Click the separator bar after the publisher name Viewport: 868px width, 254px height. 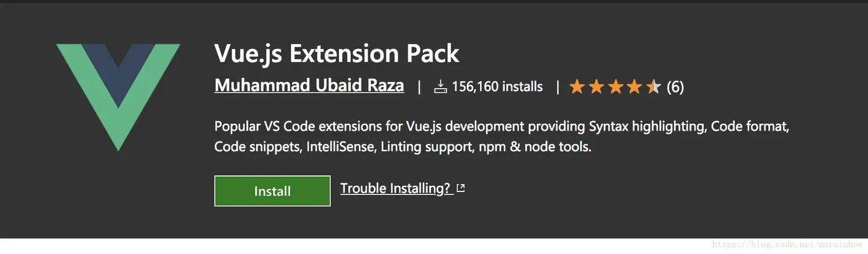[x=419, y=87]
